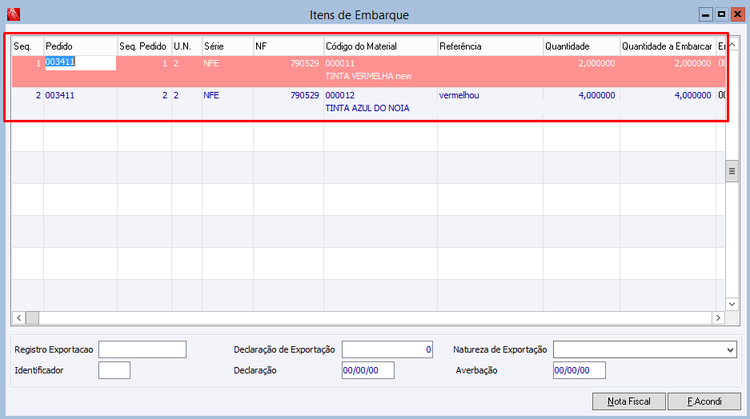Click Pedido 003411 in row 2
This screenshot has height=419, width=750.
click(x=60, y=95)
